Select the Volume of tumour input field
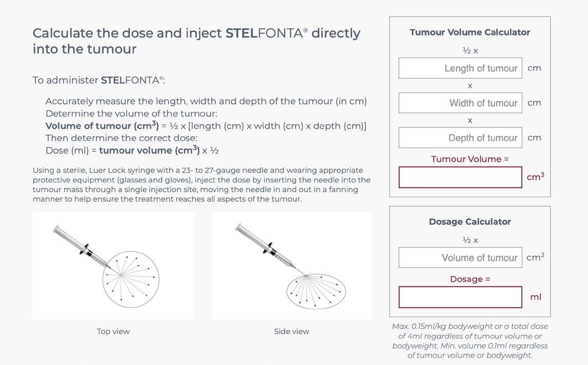Screen dimensions: 588x365 (x=460, y=258)
